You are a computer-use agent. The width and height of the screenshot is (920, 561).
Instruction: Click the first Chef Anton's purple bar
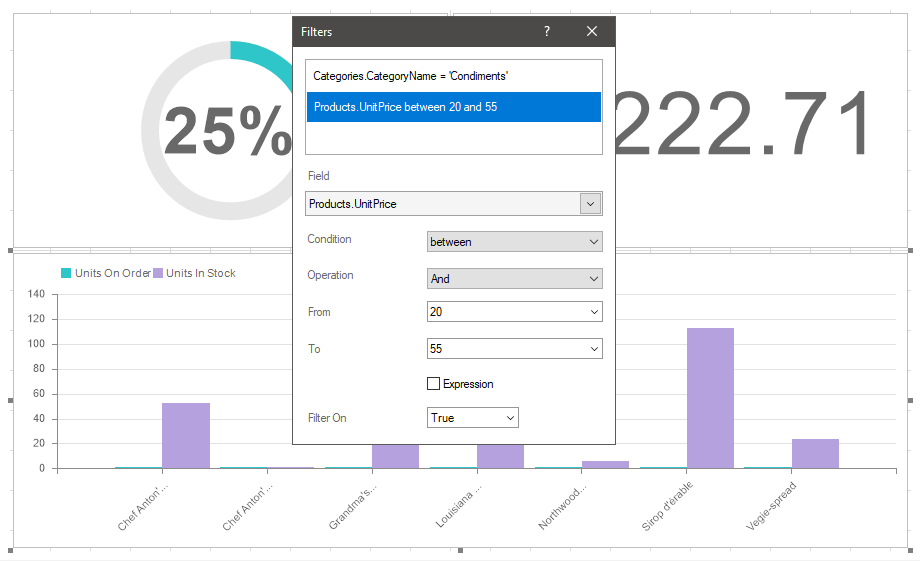point(186,435)
